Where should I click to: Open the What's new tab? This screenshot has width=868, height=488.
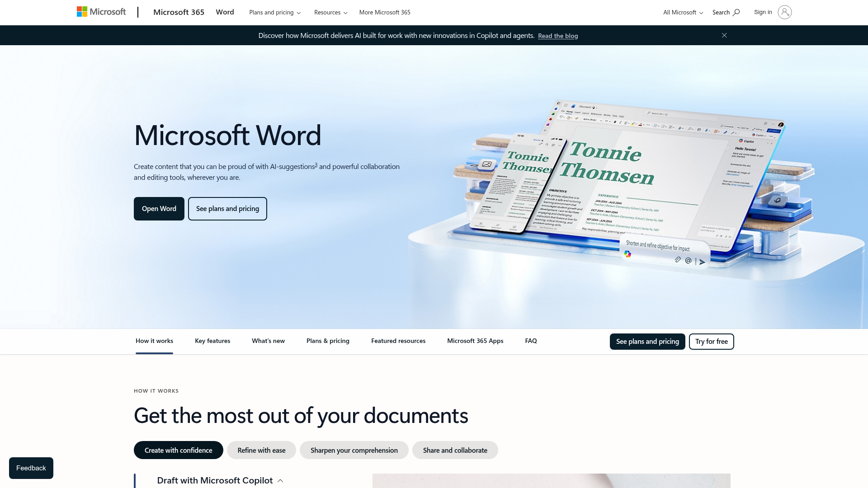point(268,341)
